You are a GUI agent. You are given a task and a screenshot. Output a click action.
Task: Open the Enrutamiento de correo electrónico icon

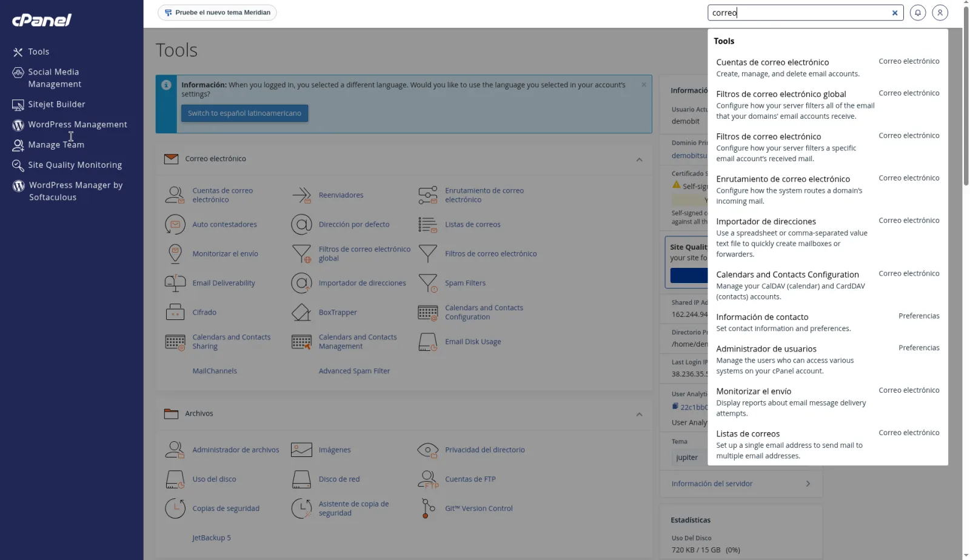(x=427, y=195)
